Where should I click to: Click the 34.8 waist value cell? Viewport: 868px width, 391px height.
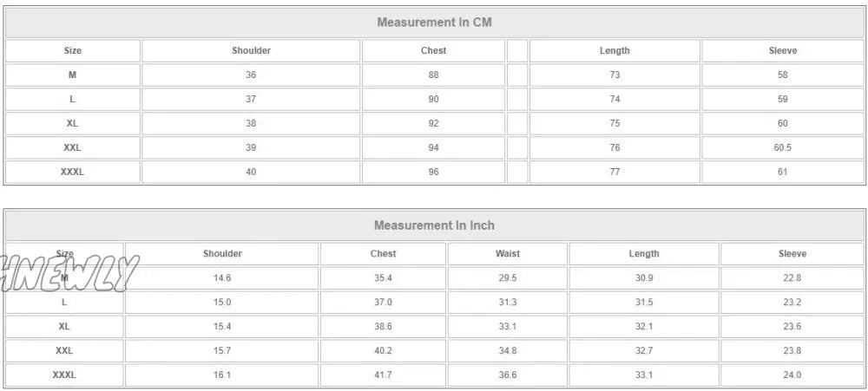[508, 350]
